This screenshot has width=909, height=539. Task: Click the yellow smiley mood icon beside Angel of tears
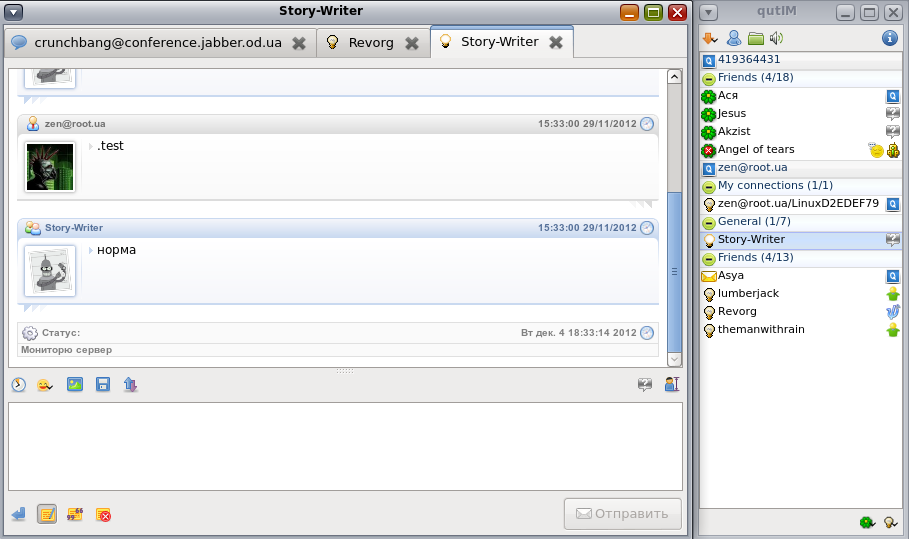point(876,150)
